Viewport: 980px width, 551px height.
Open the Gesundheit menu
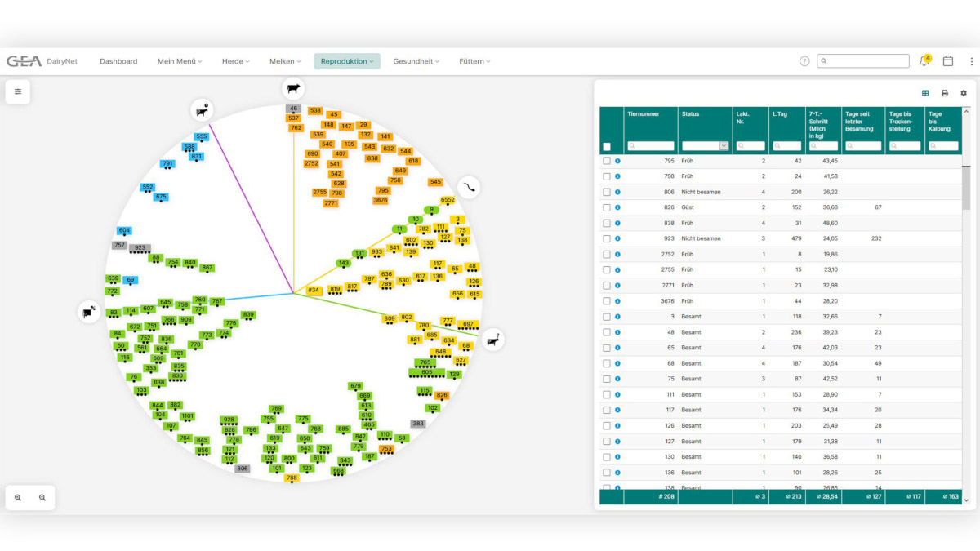416,60
